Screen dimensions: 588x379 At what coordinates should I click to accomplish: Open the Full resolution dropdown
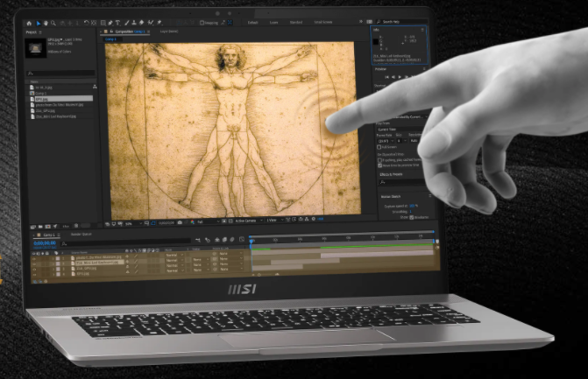(x=209, y=222)
